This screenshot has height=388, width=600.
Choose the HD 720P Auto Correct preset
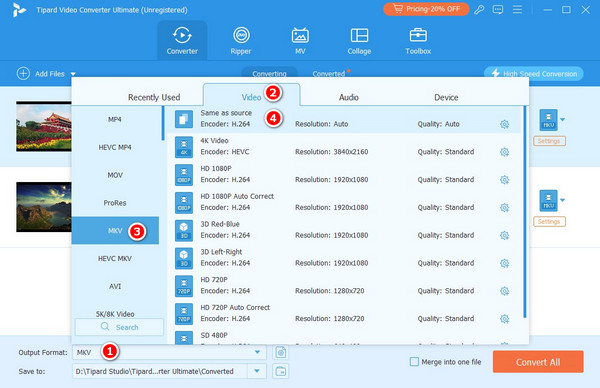343,313
